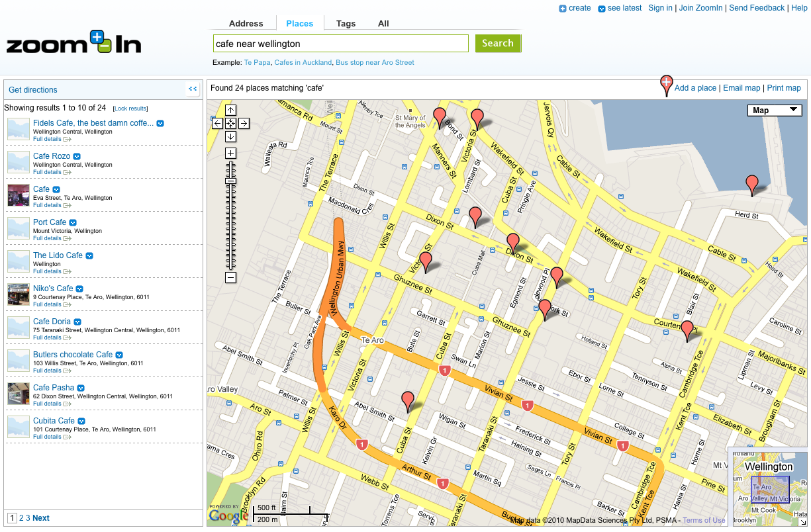Open dropdown icon beside Port Cafe
The width and height of the screenshot is (811, 532).
pyautogui.click(x=73, y=222)
